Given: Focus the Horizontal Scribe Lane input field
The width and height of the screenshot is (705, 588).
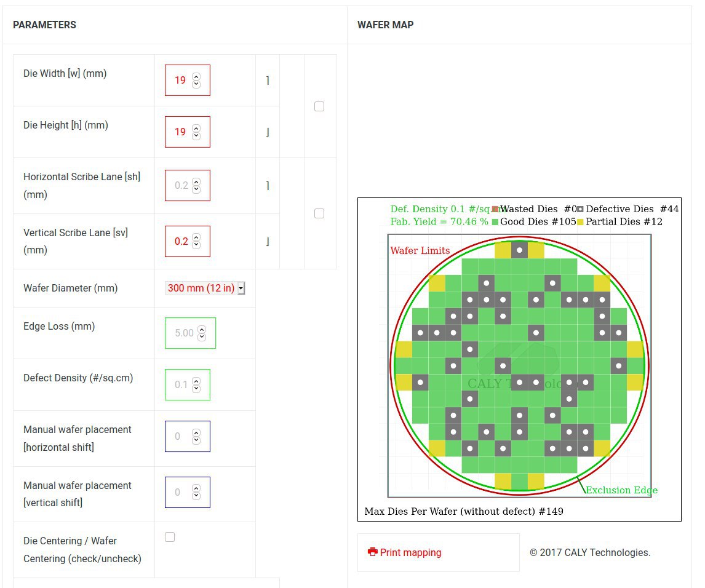Looking at the screenshot, I should tap(181, 185).
